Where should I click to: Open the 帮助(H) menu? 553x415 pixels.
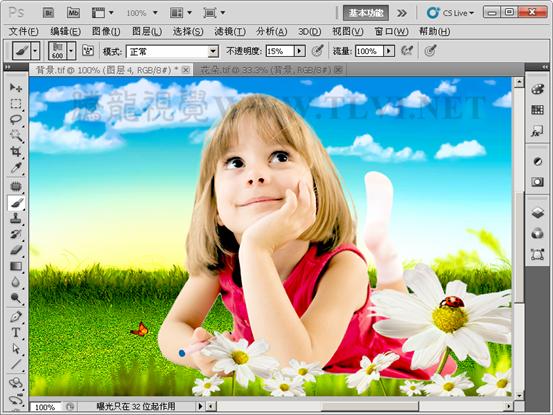tap(434, 31)
